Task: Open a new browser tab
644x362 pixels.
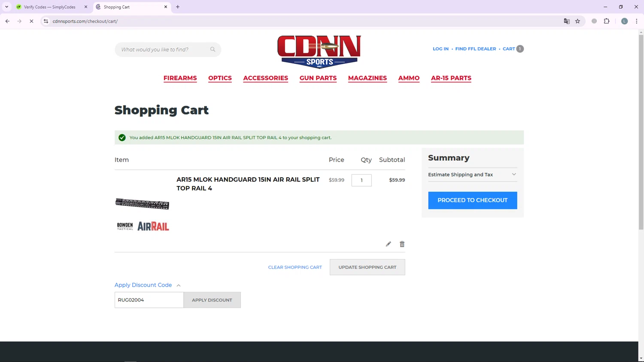Action: pyautogui.click(x=178, y=7)
